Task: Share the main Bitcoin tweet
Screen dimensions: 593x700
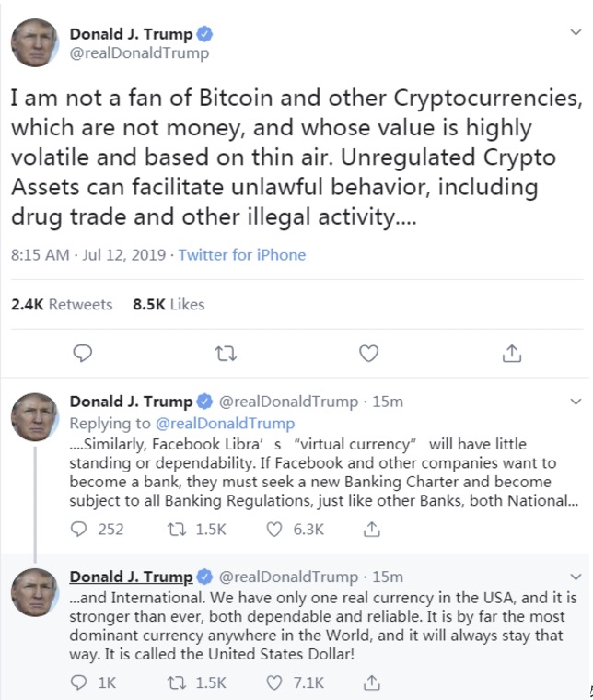Action: tap(512, 353)
